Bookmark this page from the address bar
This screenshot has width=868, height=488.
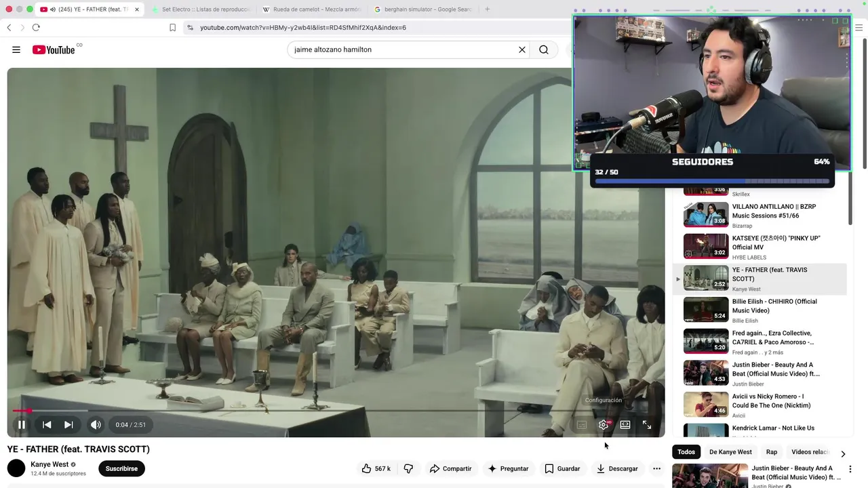pyautogui.click(x=172, y=28)
